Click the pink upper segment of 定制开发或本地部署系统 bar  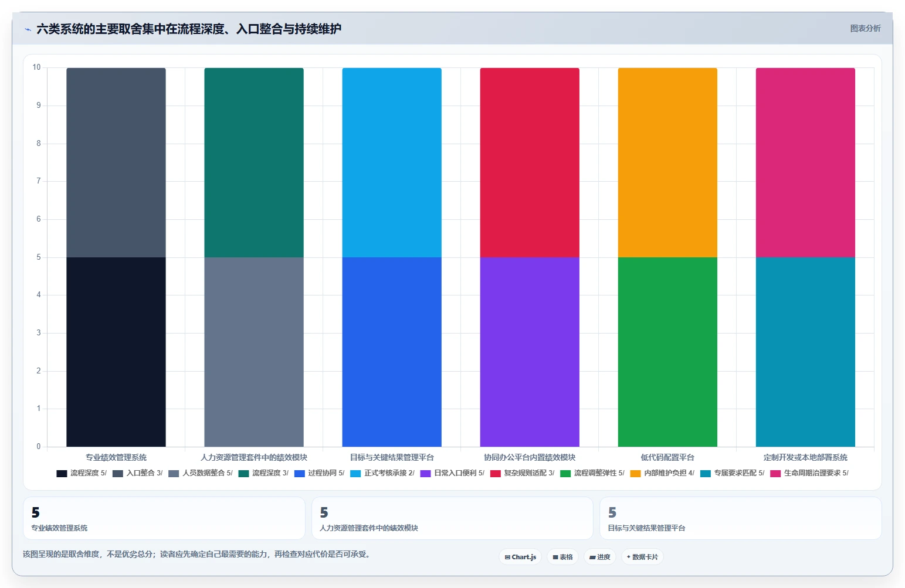point(805,162)
